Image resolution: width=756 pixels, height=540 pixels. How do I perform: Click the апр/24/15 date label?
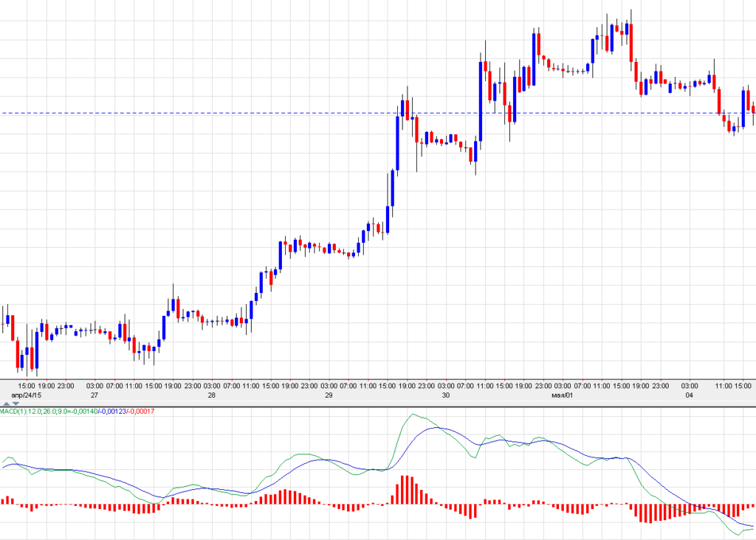[27, 395]
